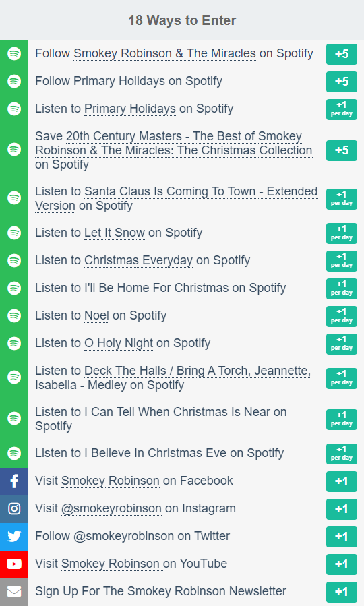Viewport: 364px width, 606px height.
Task: Click the Instagram icon for @smokeyrobinson
Action: pos(14,509)
